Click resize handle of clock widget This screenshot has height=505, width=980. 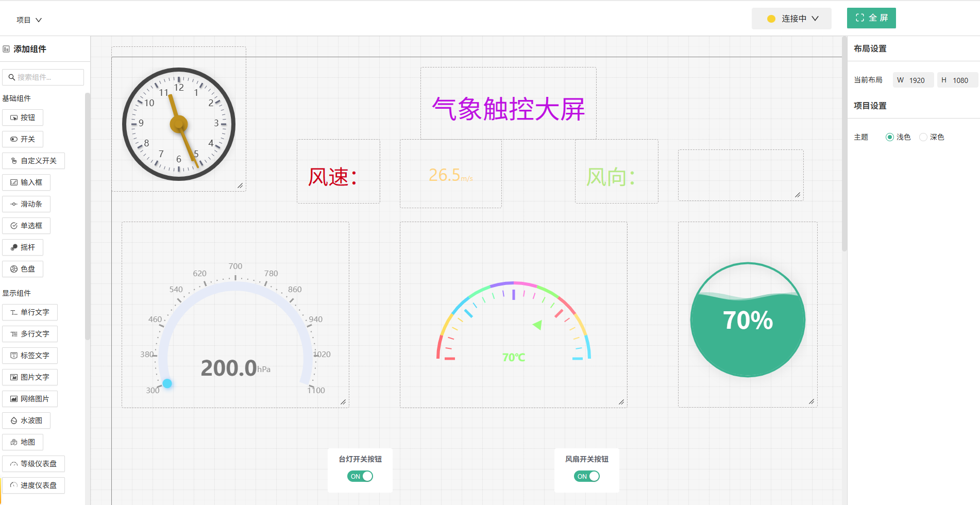click(x=240, y=186)
